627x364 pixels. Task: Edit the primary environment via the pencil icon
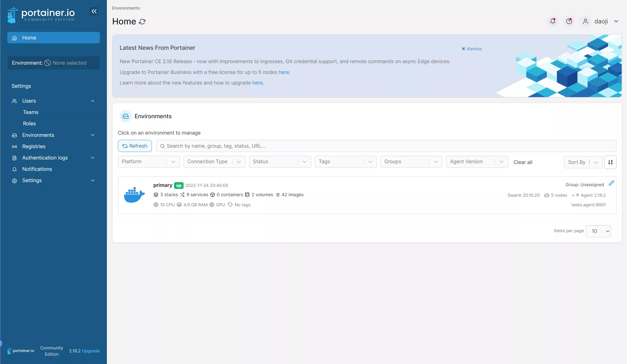click(611, 183)
